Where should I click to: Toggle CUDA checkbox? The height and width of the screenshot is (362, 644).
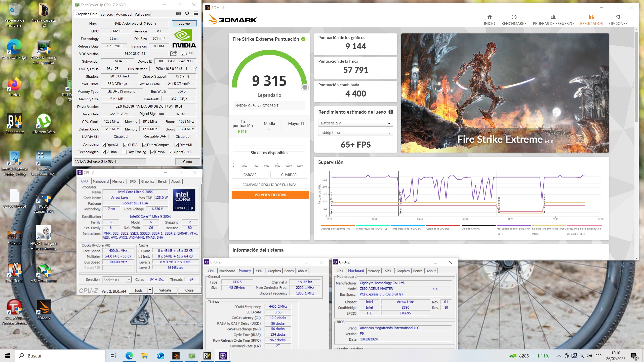(x=125, y=145)
